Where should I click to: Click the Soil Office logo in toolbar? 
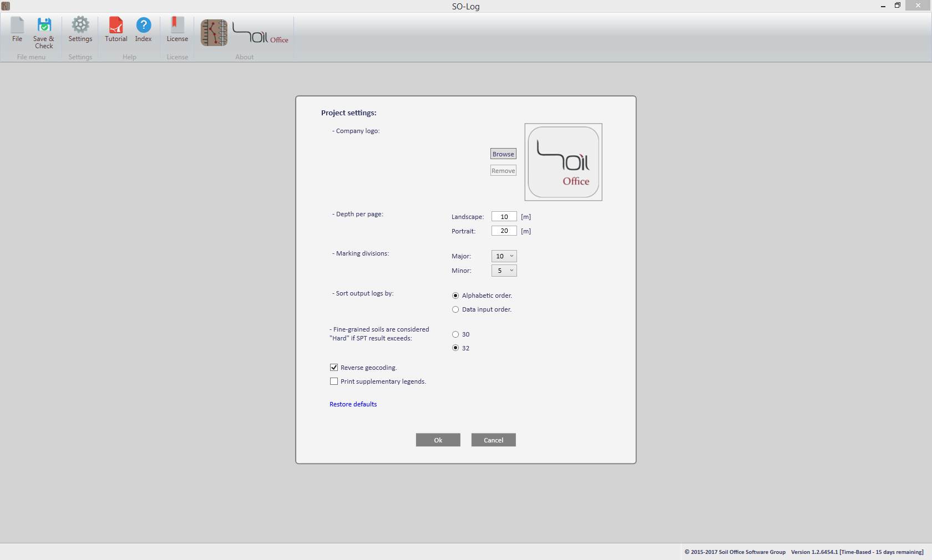(260, 33)
